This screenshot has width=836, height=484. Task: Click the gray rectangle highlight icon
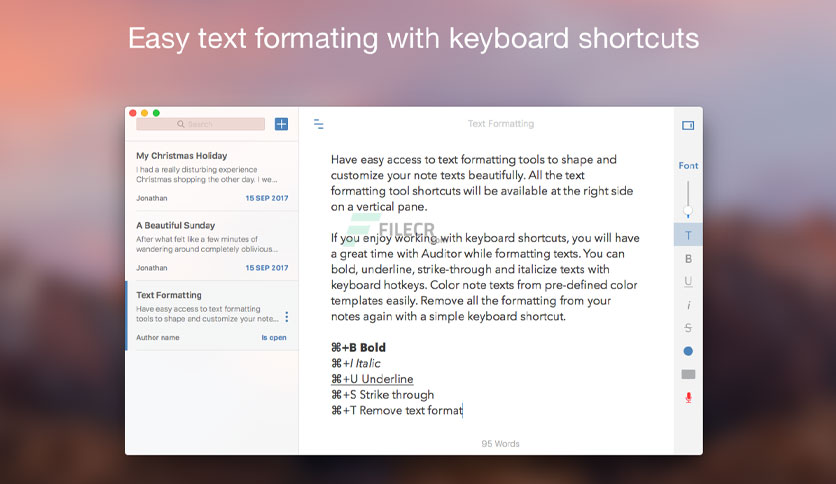[688, 374]
